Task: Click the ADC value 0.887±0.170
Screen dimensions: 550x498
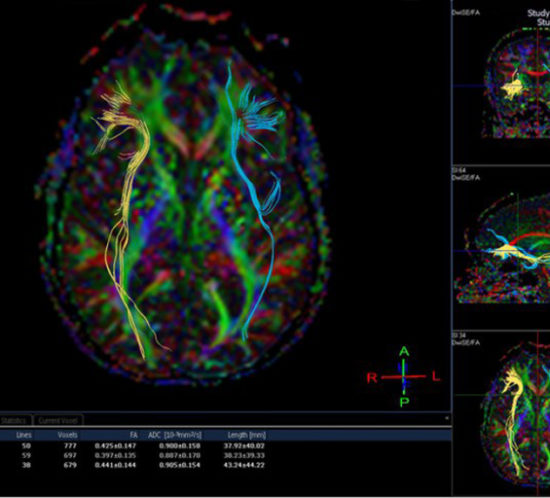Action: point(180,455)
